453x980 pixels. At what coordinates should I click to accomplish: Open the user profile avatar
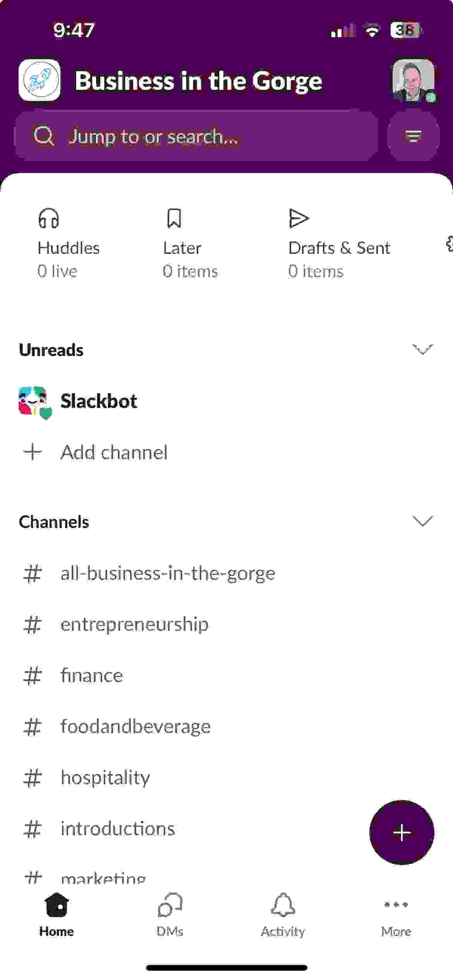tap(414, 81)
